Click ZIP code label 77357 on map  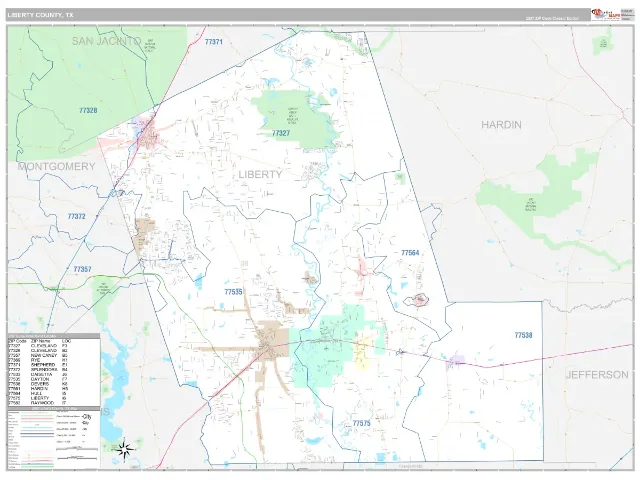[82, 269]
